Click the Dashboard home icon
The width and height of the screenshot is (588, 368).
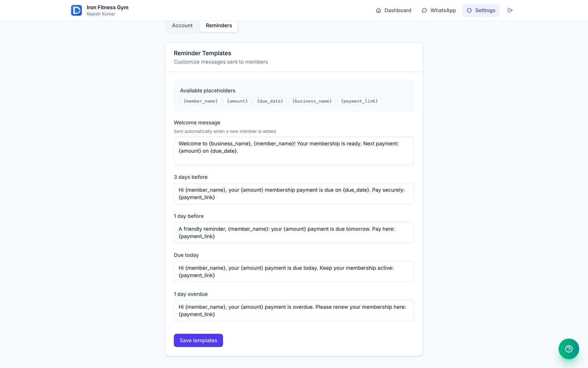(379, 10)
